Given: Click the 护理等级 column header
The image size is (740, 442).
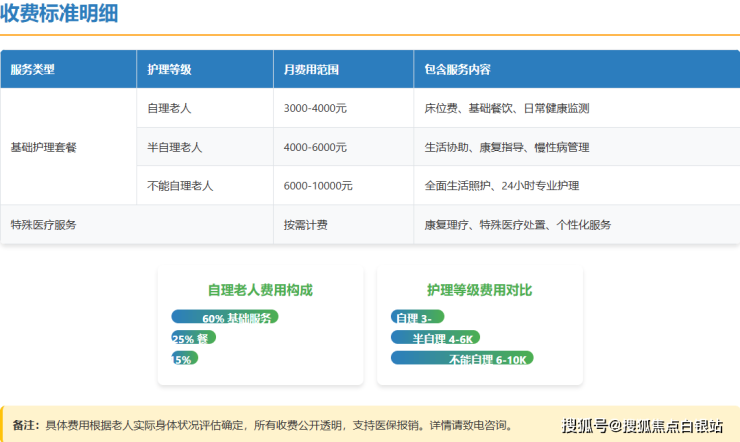Looking at the screenshot, I should tap(169, 70).
